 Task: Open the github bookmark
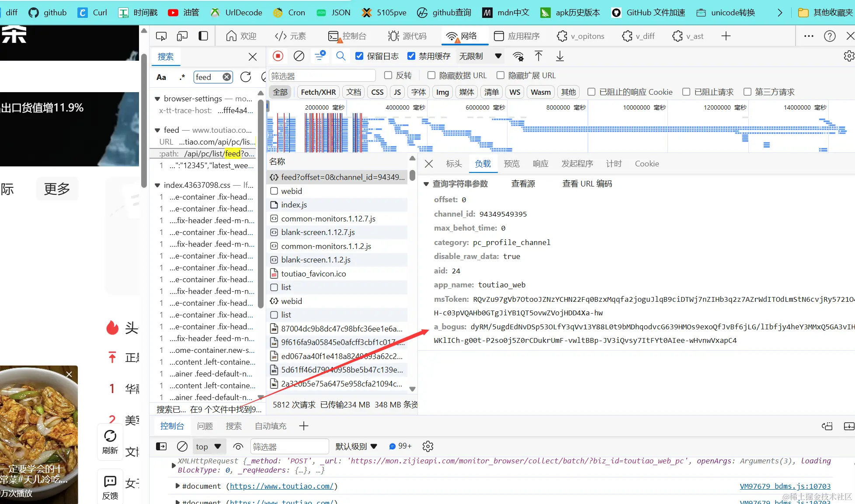(x=48, y=13)
